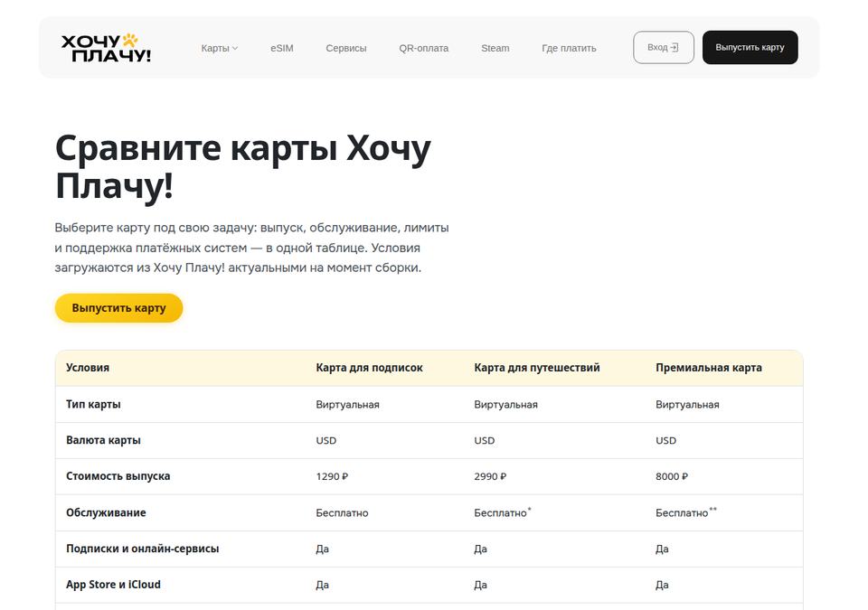This screenshot has height=610, width=868.
Task: Click Бесплатно with double asterisk
Action: pos(686,512)
